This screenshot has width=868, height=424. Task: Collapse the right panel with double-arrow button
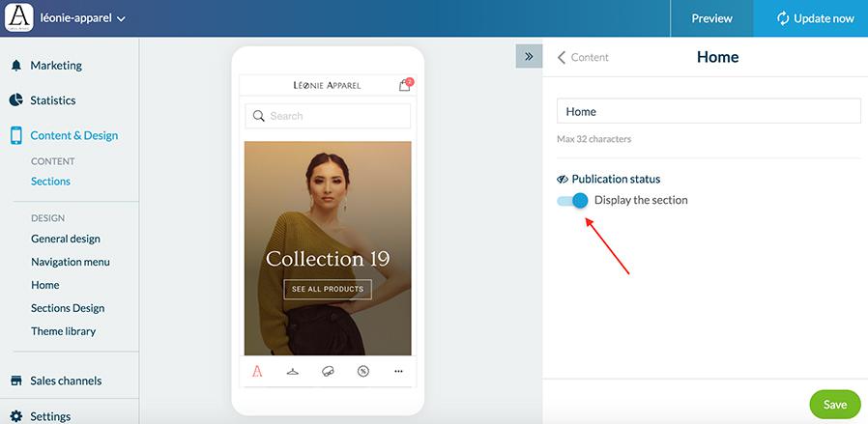(x=529, y=56)
